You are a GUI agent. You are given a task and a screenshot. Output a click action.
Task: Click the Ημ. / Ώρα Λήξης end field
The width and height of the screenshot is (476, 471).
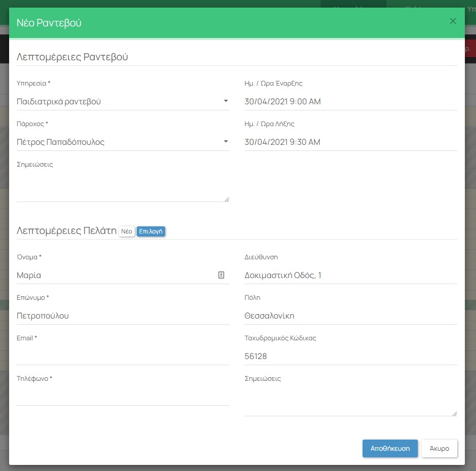pyautogui.click(x=350, y=142)
